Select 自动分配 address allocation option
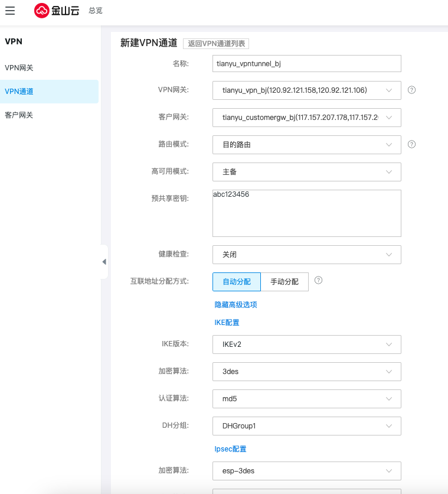Image resolution: width=448 pixels, height=494 pixels. 236,282
